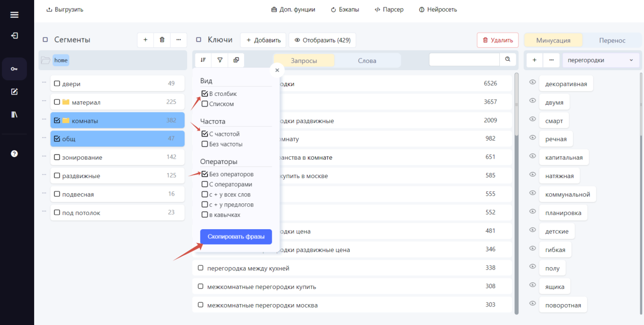Enable the Без частоты checkbox
Screen dimensions: 644x325
[205, 144]
